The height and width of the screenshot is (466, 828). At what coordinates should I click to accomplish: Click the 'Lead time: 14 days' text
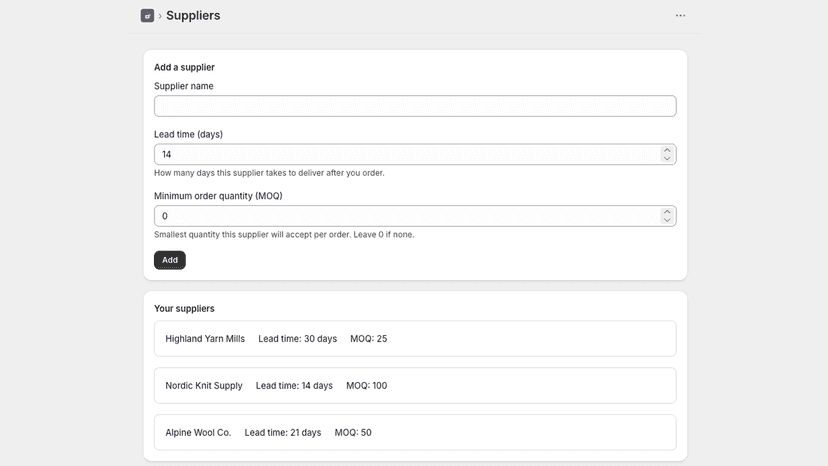pos(294,386)
